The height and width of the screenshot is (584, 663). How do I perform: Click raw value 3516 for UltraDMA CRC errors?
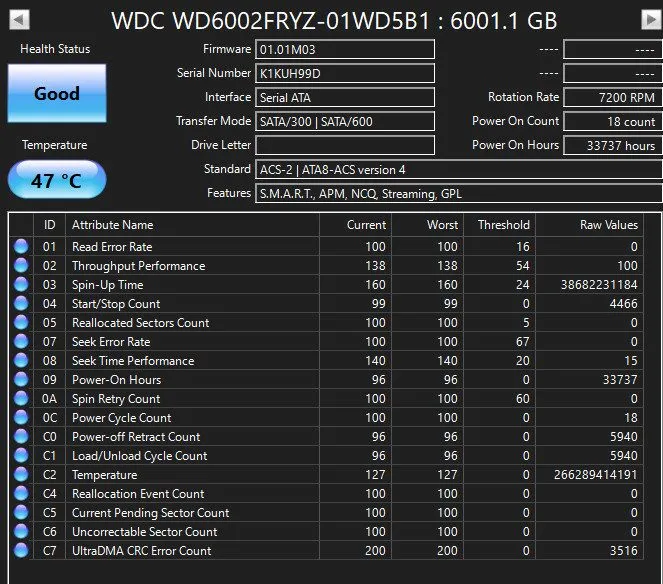click(623, 551)
